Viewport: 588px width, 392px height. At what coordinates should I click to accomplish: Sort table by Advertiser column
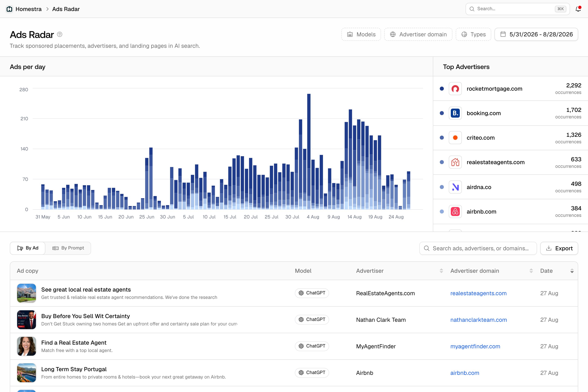pyautogui.click(x=441, y=271)
